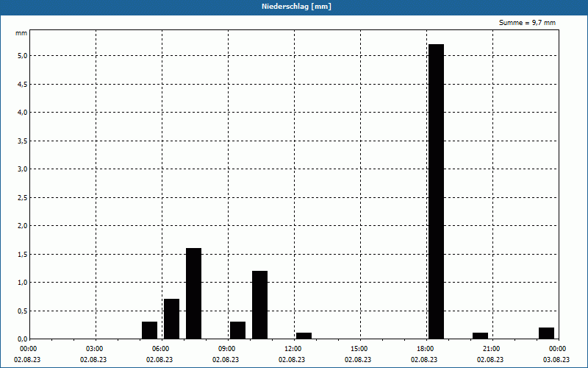Select the 0,3 mm bar after 09:00
Image resolution: width=588 pixels, height=368 pixels.
click(237, 330)
